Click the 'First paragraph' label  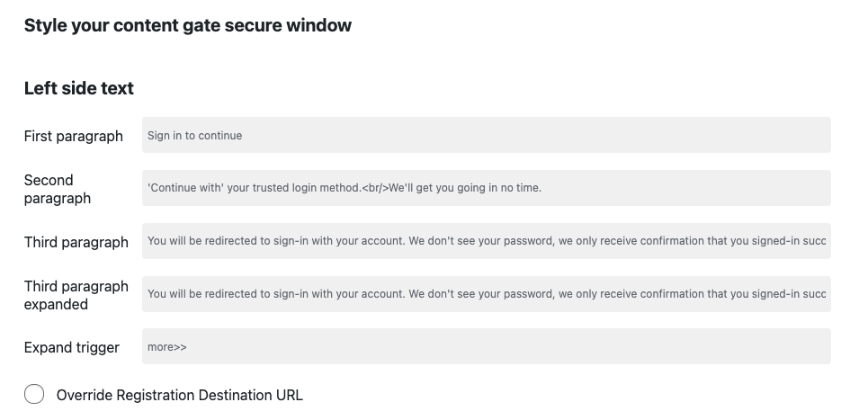tap(73, 136)
